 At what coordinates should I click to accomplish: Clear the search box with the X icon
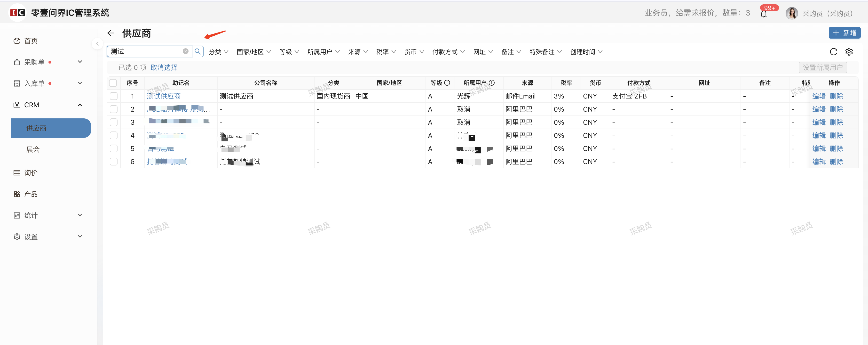(185, 51)
